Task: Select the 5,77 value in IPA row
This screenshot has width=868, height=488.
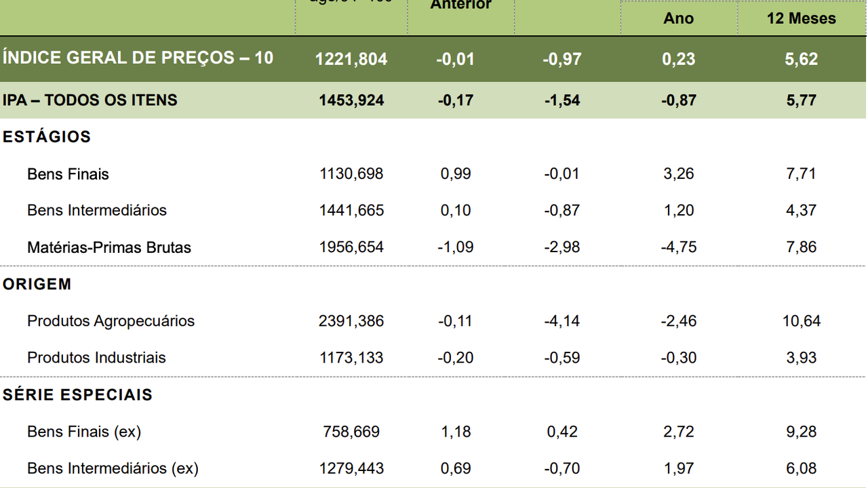Action: 802,100
